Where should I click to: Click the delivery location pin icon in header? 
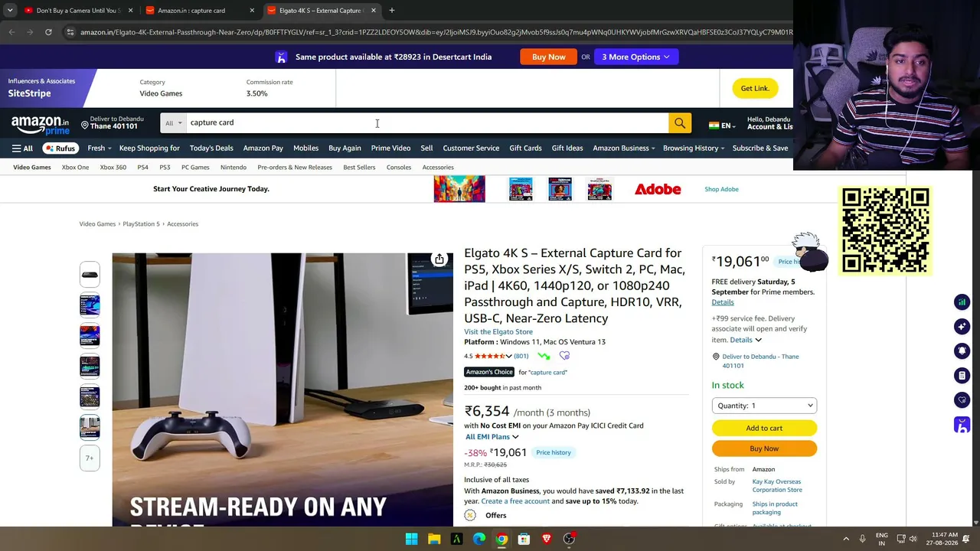[85, 126]
